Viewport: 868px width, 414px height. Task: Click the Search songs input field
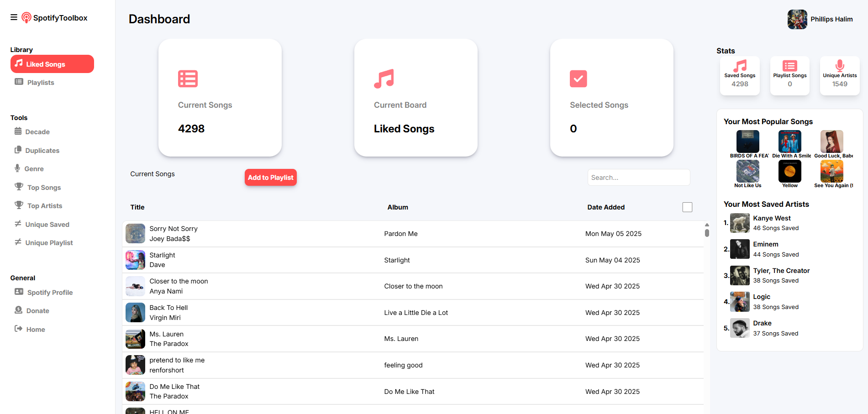(638, 178)
